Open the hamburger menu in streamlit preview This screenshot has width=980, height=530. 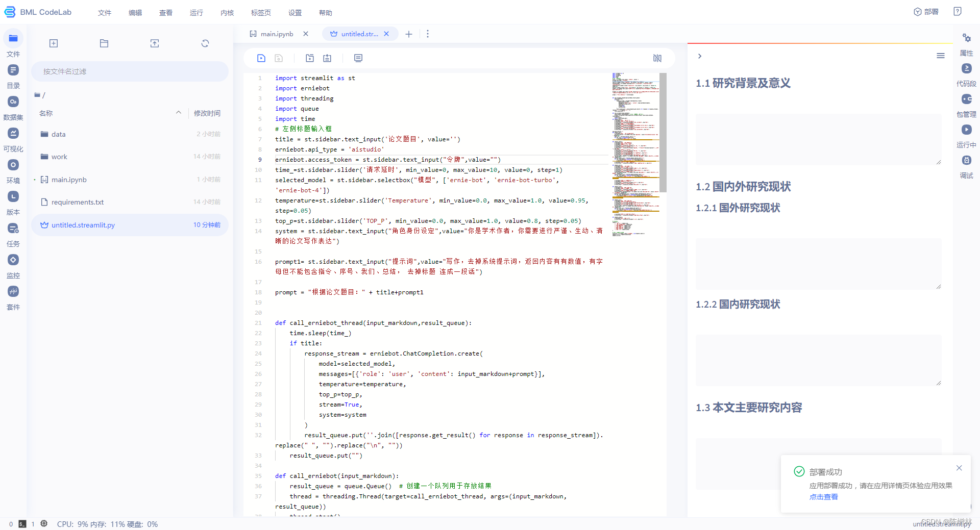(941, 56)
